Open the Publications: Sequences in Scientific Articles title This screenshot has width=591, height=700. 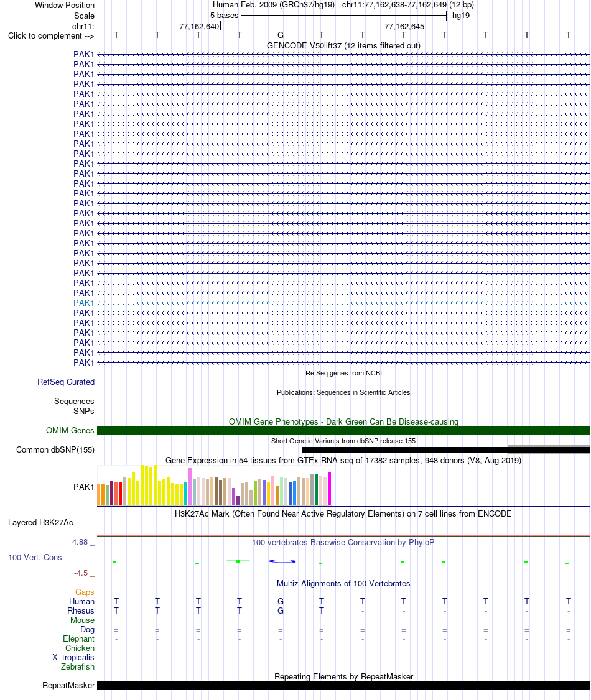tap(343, 392)
